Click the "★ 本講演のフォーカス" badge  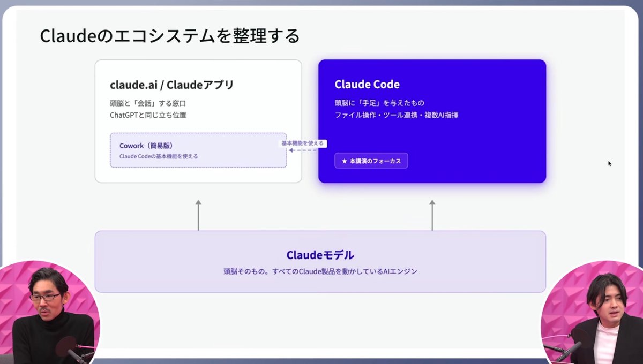[371, 161]
